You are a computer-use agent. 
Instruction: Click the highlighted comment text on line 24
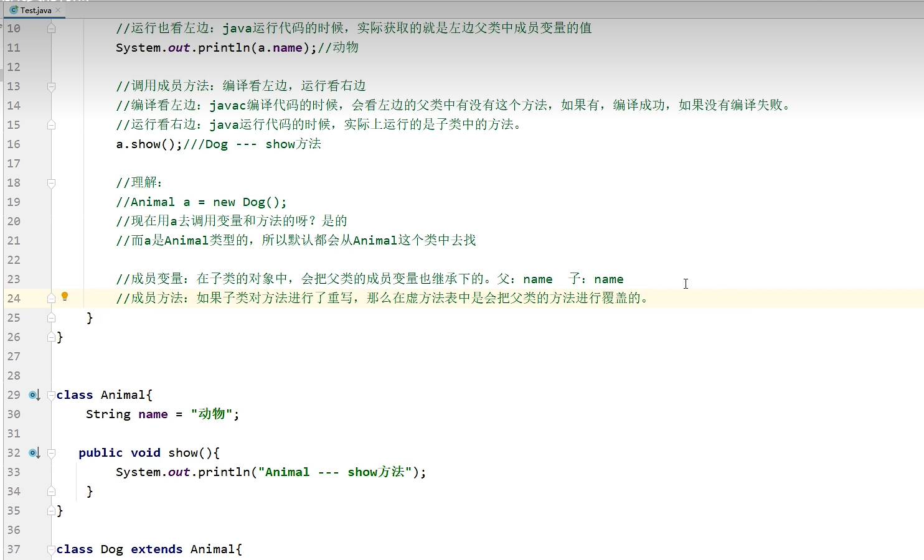[x=374, y=298]
